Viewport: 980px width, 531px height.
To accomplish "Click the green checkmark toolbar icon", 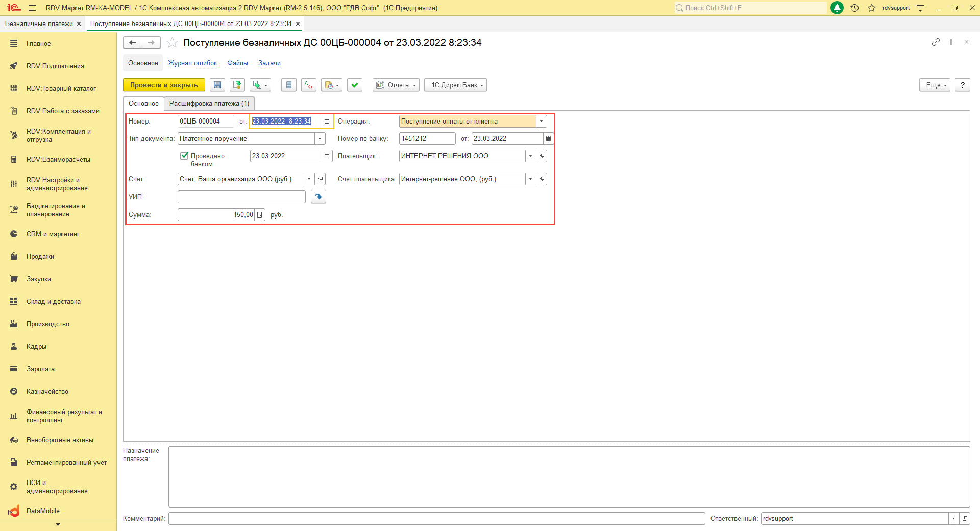I will click(355, 85).
